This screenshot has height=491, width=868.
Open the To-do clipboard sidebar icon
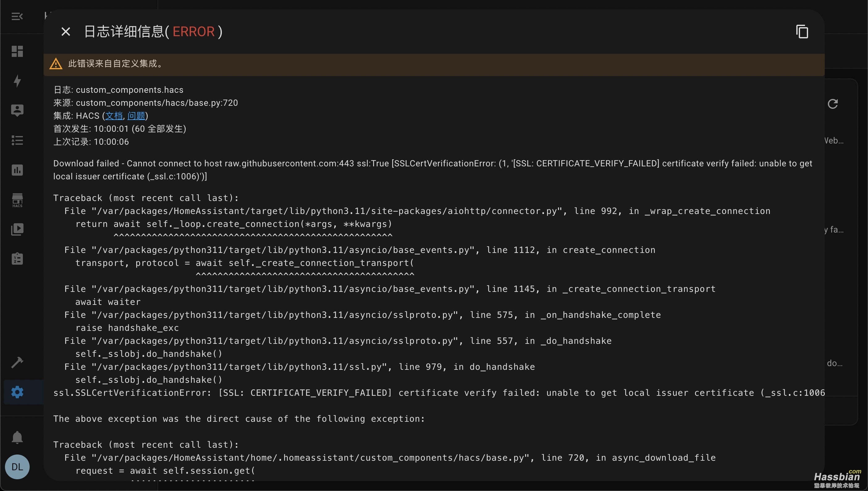pos(17,259)
